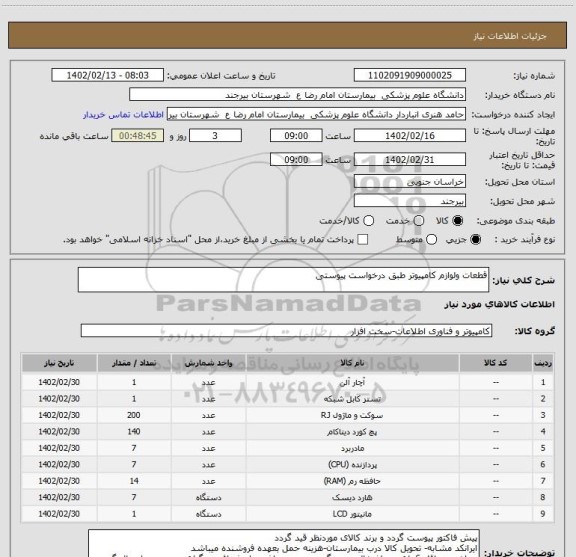Click the مانیتور LCD item name
576x557 pixels.
[x=352, y=514]
